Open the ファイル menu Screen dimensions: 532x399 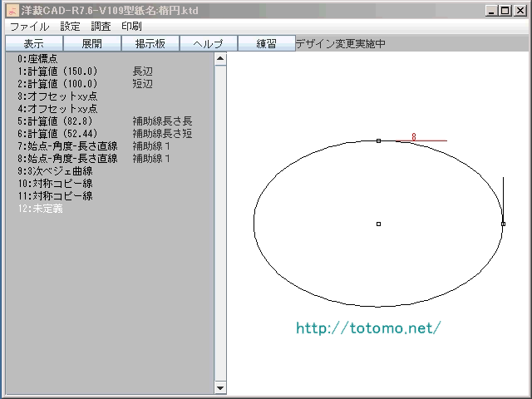pos(30,27)
